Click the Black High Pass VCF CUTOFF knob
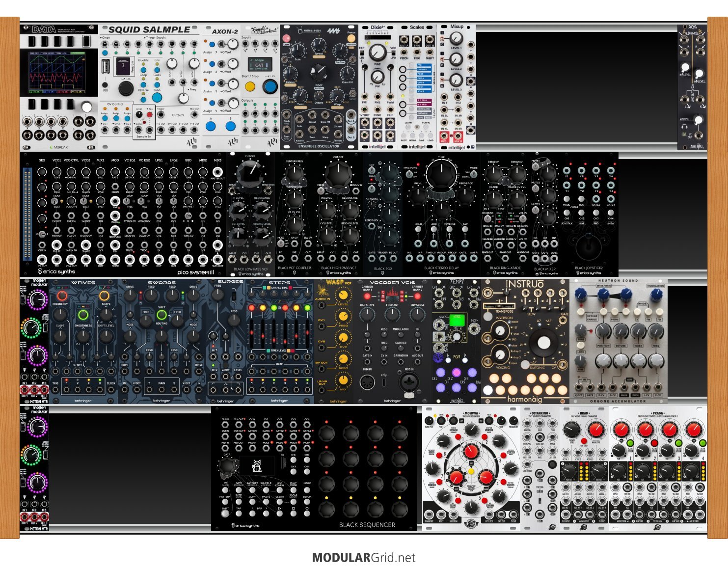This screenshot has height=568, width=728. pyautogui.click(x=338, y=173)
